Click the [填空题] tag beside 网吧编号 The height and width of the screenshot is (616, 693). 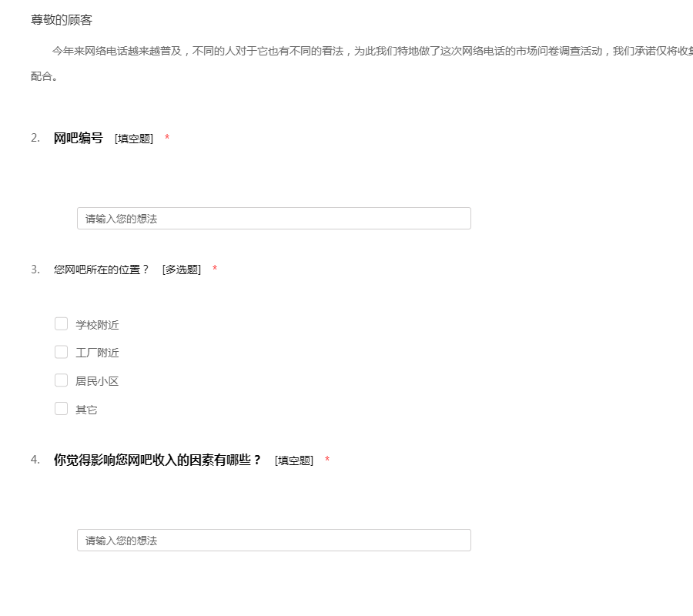134,139
